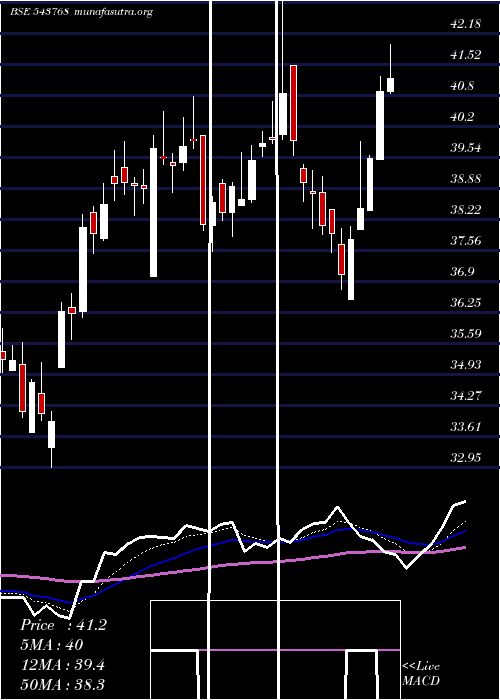
Task: Click the 33.61 price axis label
Action: [x=466, y=427]
